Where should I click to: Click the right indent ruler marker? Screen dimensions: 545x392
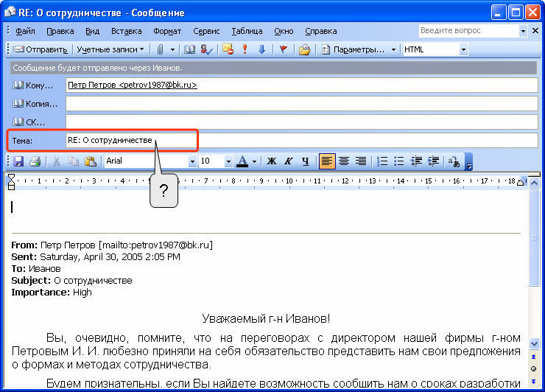[520, 183]
